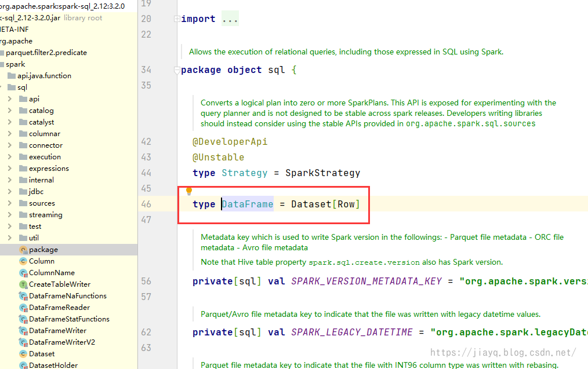Click Row type parameter on line 46

click(x=346, y=204)
